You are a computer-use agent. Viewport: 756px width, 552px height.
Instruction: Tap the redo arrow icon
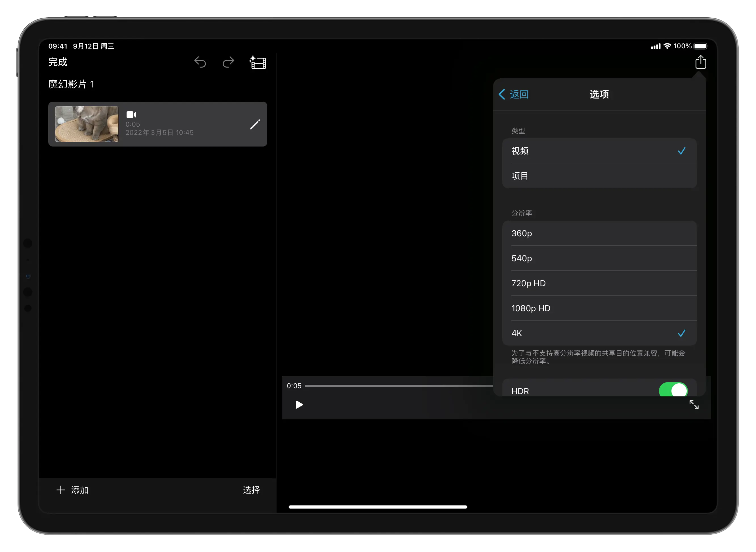(x=228, y=62)
